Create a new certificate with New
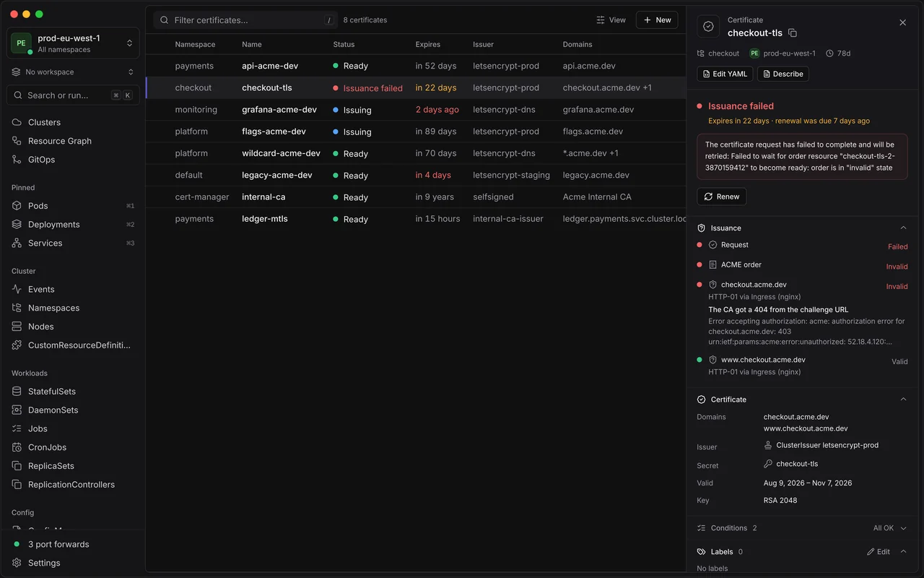The image size is (924, 578). [657, 20]
